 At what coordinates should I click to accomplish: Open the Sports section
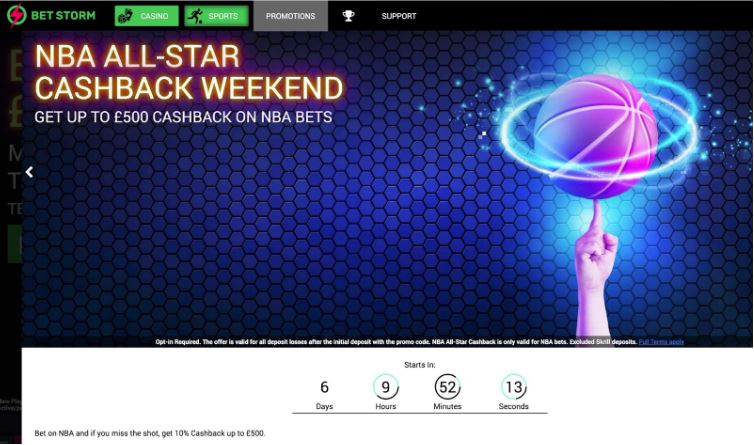[x=216, y=16]
